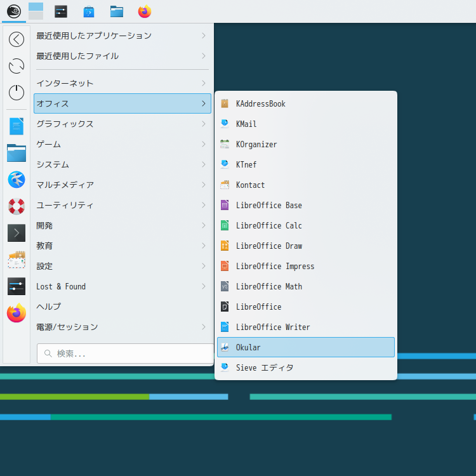Open the lifebuoy help center favorite
The width and height of the screenshot is (476, 476).
point(17,206)
